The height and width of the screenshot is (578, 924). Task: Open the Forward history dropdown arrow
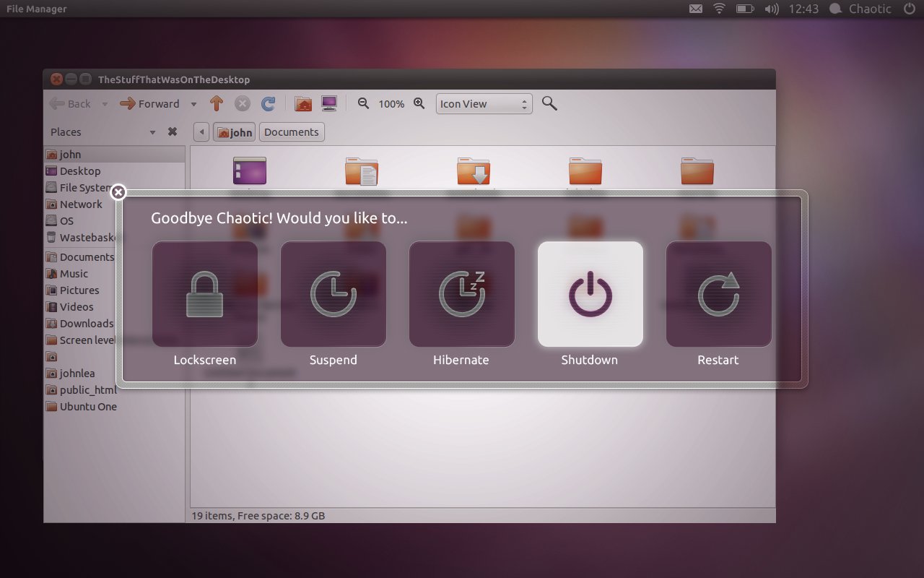coord(193,105)
